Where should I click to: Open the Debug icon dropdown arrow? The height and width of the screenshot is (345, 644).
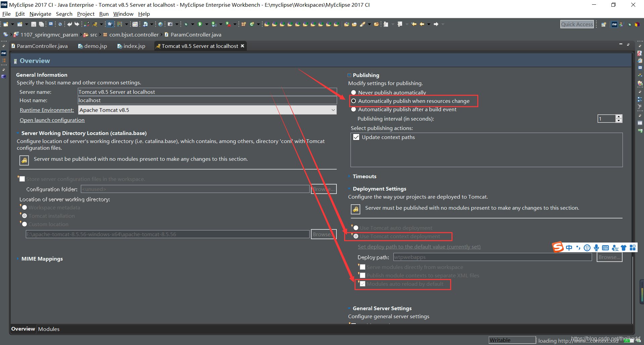[x=193, y=24]
